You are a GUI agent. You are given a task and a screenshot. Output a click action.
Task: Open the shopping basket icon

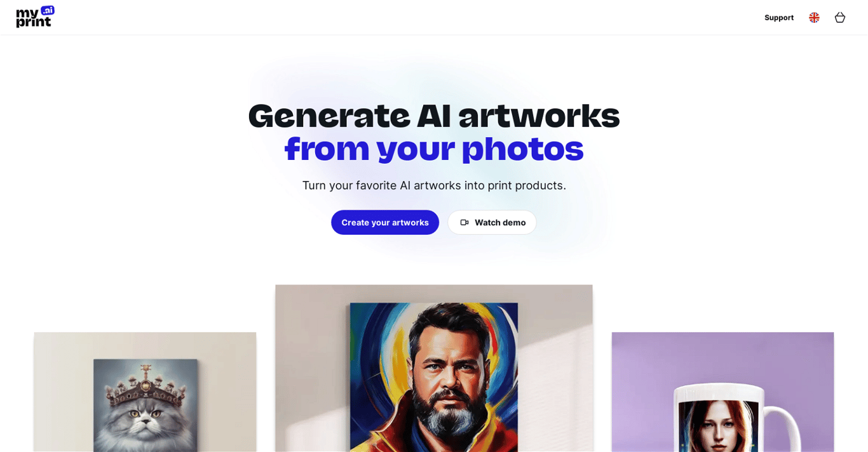(839, 18)
